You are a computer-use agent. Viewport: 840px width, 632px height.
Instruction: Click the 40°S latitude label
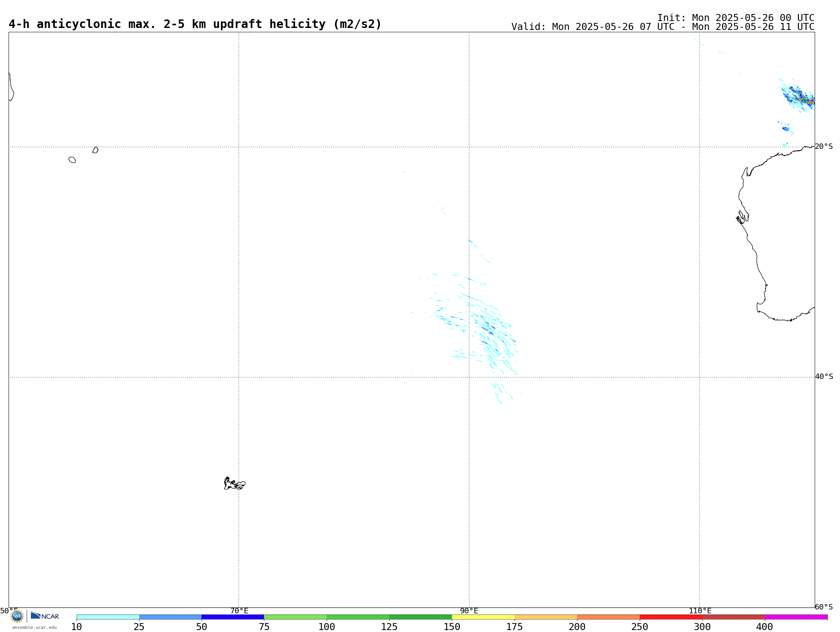point(824,377)
